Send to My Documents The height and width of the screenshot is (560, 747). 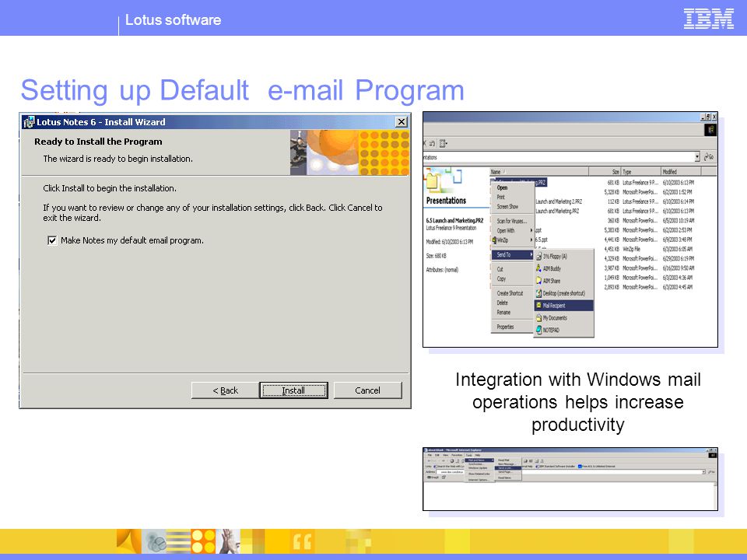click(564, 317)
